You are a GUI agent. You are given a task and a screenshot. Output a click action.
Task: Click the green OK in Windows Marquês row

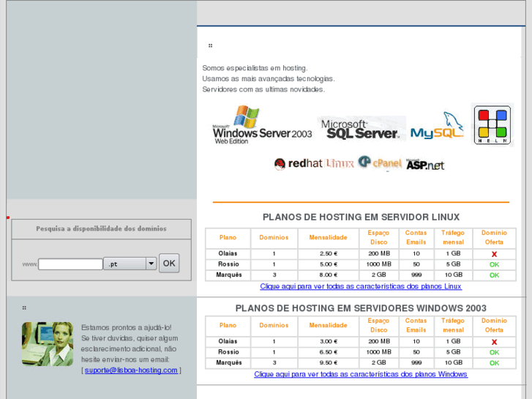click(x=494, y=363)
